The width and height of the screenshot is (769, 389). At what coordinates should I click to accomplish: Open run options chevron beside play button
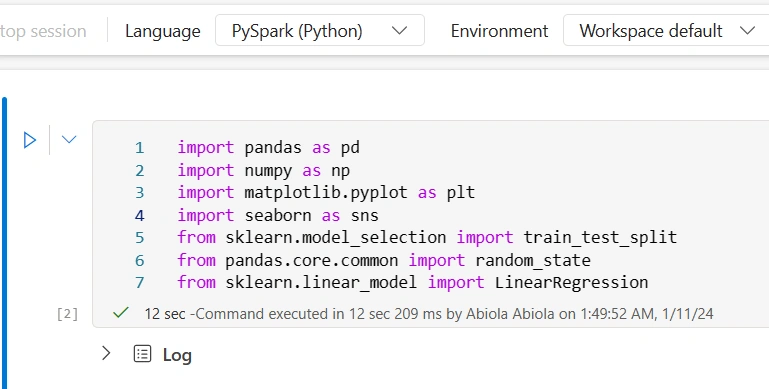pyautogui.click(x=69, y=140)
